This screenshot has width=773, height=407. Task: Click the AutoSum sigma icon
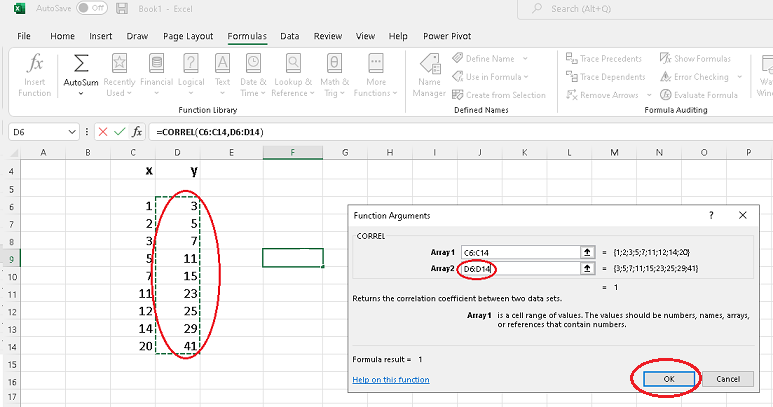pos(80,64)
